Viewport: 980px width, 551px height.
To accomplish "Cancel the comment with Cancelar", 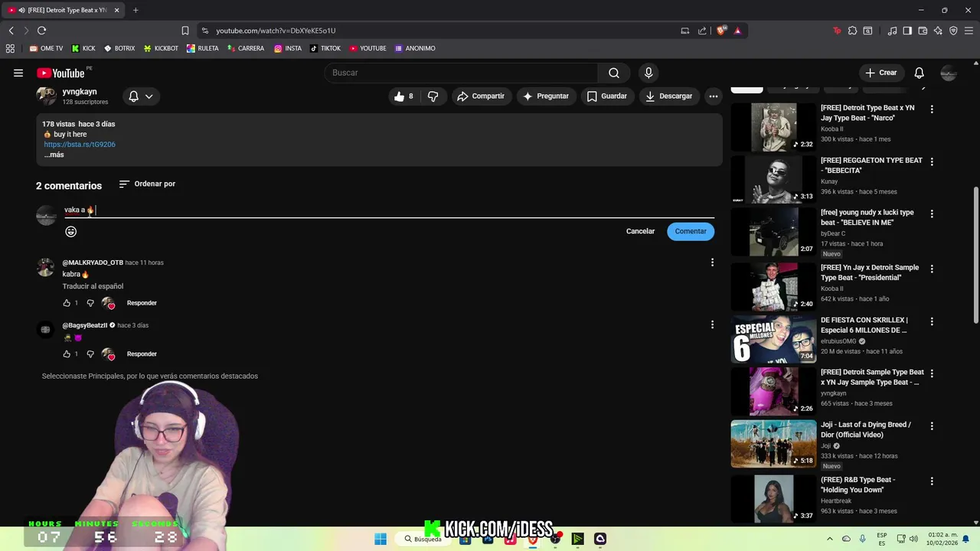I will tap(640, 231).
